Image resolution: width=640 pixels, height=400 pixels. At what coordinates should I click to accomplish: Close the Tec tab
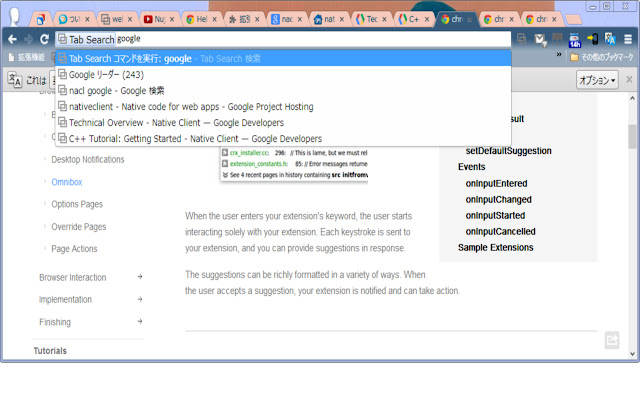384,19
